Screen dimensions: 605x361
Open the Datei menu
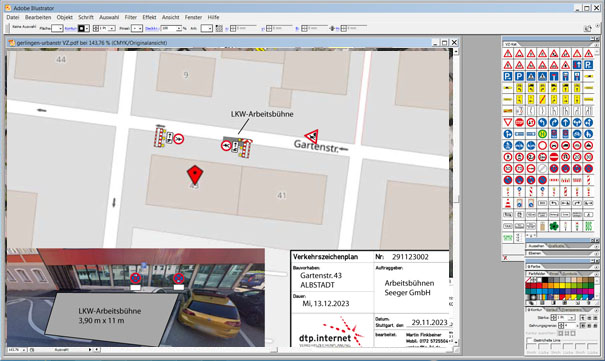[12, 17]
